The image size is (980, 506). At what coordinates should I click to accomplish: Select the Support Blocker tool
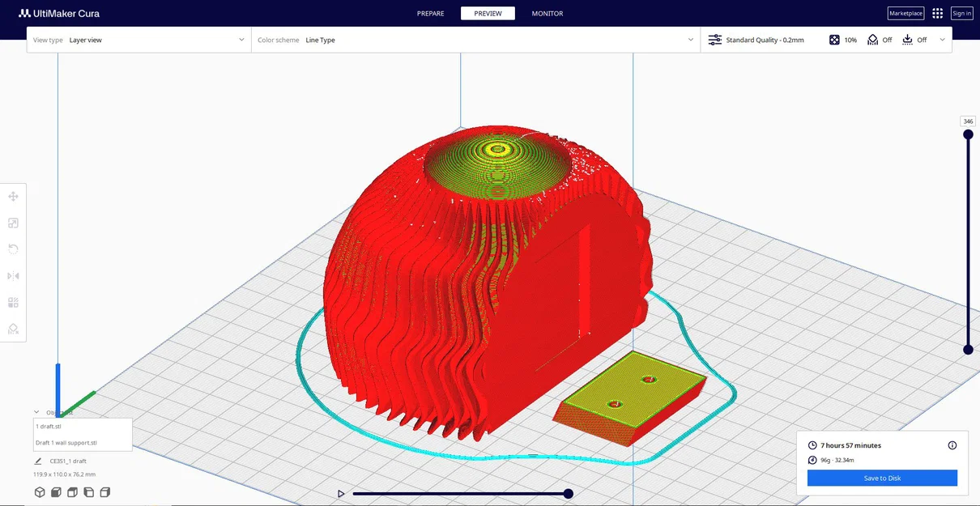[13, 329]
